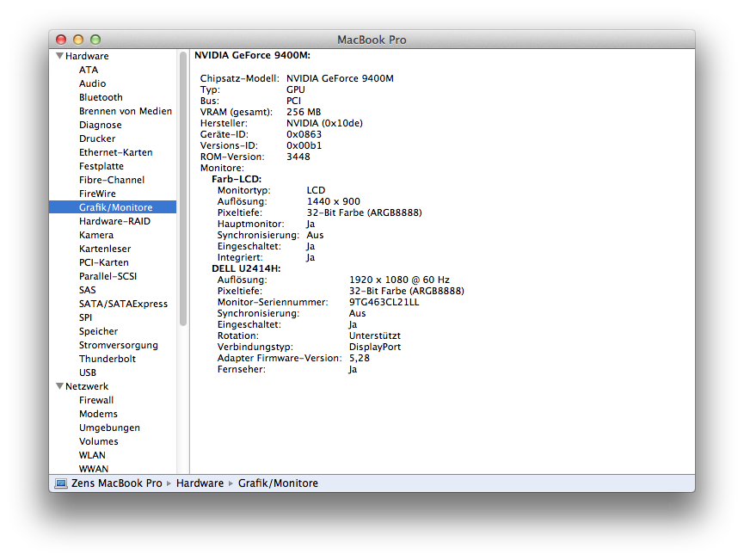Viewport: 744px width, 560px height.
Task: Open the Speicher entry
Action: click(98, 331)
